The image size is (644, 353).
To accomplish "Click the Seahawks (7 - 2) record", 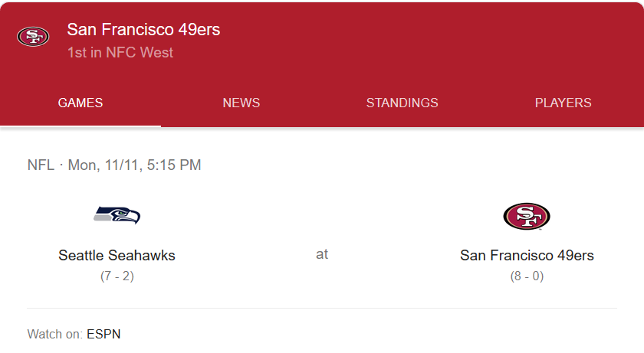I will [117, 276].
